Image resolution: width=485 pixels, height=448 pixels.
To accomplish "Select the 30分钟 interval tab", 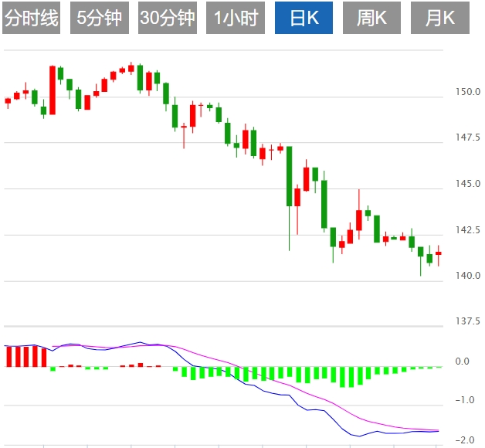I will [x=168, y=18].
